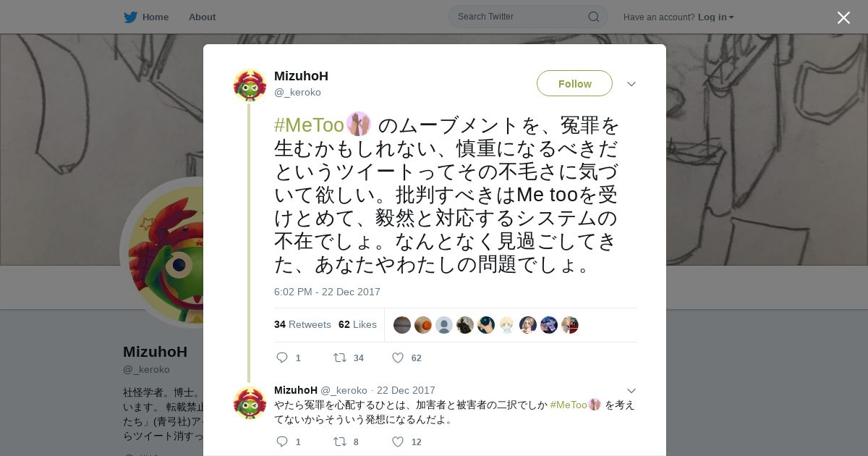
Task: Open the Log in dropdown
Action: tap(715, 17)
